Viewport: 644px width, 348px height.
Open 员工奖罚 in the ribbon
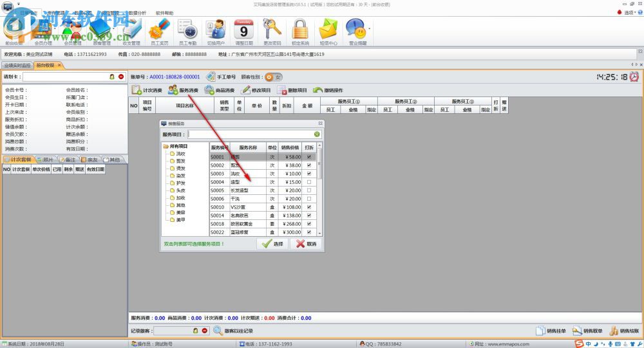[160, 32]
